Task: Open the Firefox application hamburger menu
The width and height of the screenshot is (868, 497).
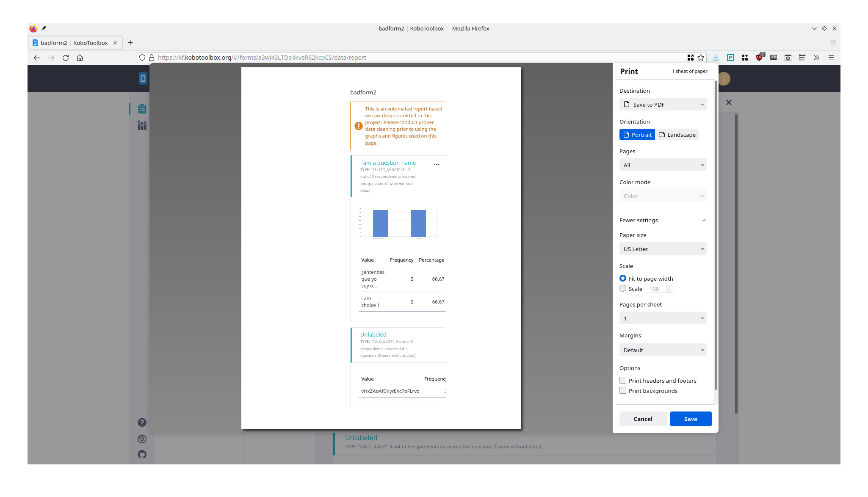Action: point(831,58)
